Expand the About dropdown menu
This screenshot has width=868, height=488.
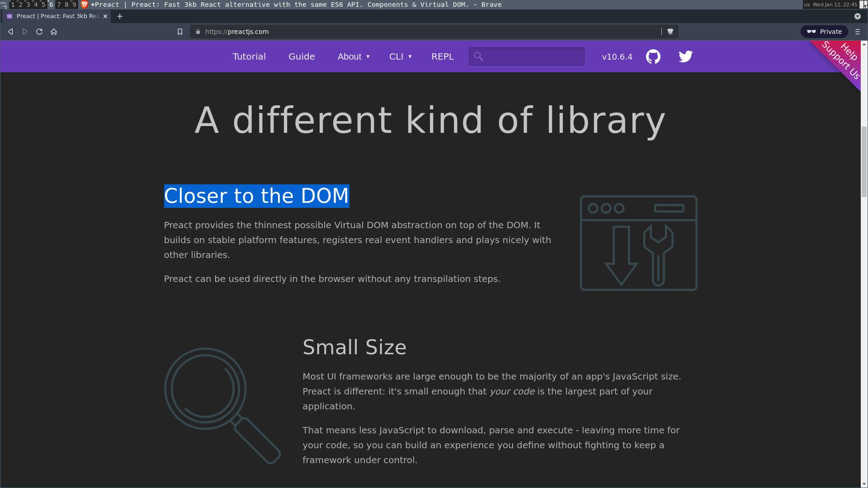coord(353,56)
